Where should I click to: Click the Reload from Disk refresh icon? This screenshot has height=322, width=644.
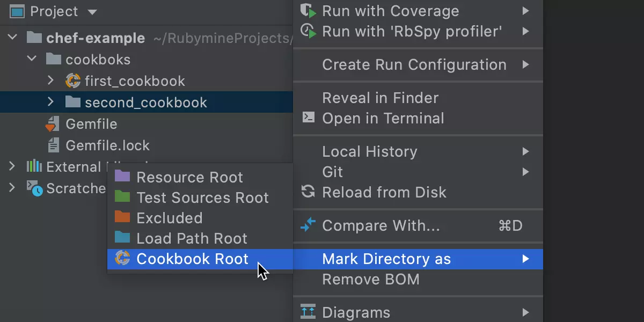308,191
